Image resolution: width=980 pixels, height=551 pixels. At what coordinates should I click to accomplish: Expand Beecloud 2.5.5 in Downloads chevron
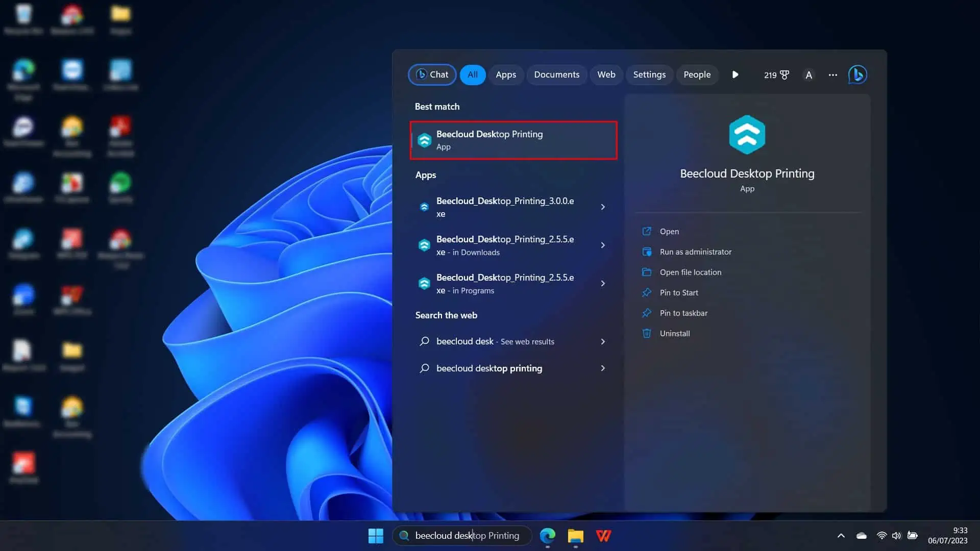[603, 245]
